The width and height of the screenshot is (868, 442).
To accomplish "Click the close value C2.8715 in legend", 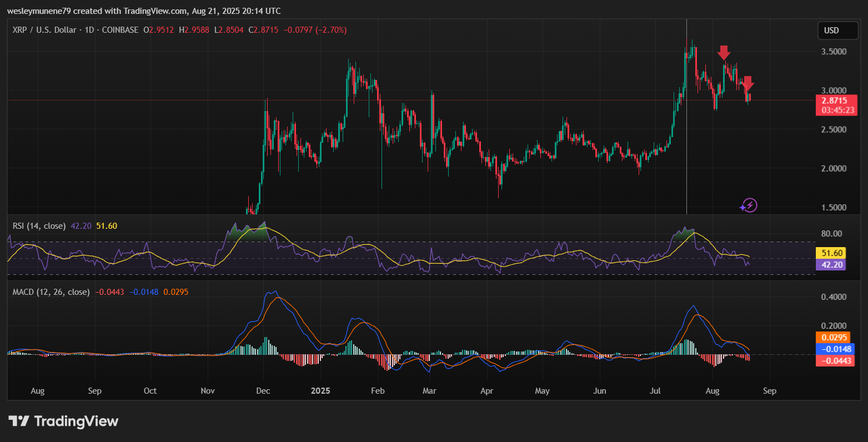I will (x=263, y=30).
